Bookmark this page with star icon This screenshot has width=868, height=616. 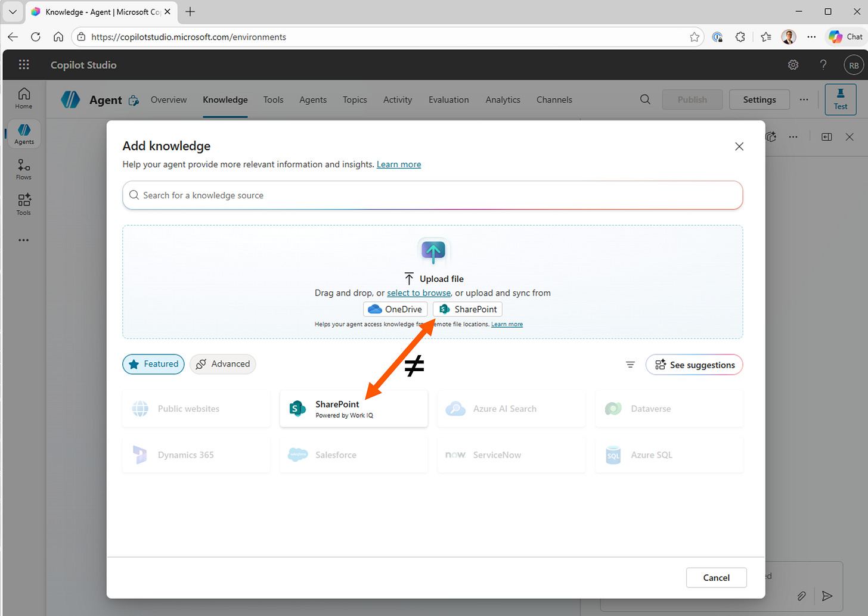[x=695, y=37]
